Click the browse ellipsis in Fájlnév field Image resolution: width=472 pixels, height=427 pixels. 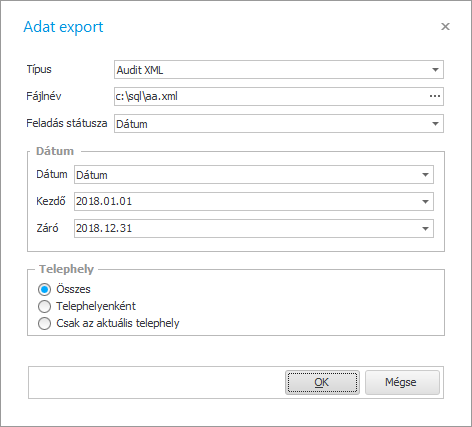coord(435,96)
